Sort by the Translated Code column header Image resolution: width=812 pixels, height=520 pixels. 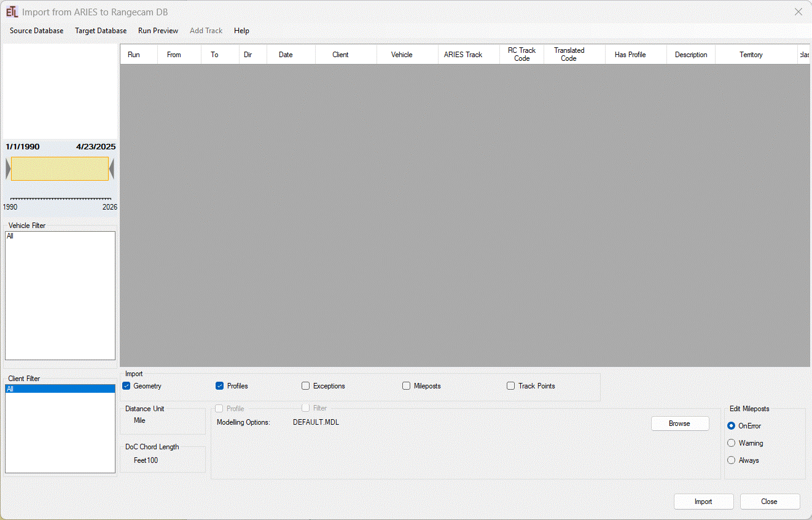pos(574,55)
